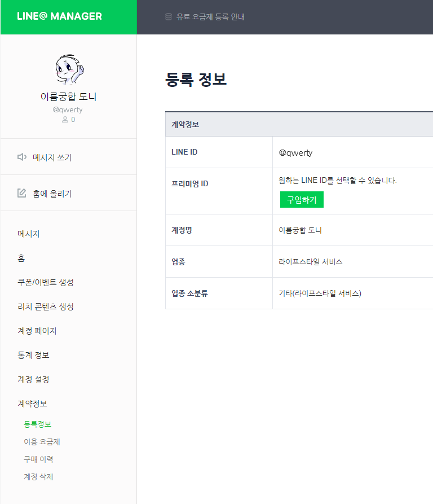Open 리치 콘텐츠 생성 menu

(46, 306)
